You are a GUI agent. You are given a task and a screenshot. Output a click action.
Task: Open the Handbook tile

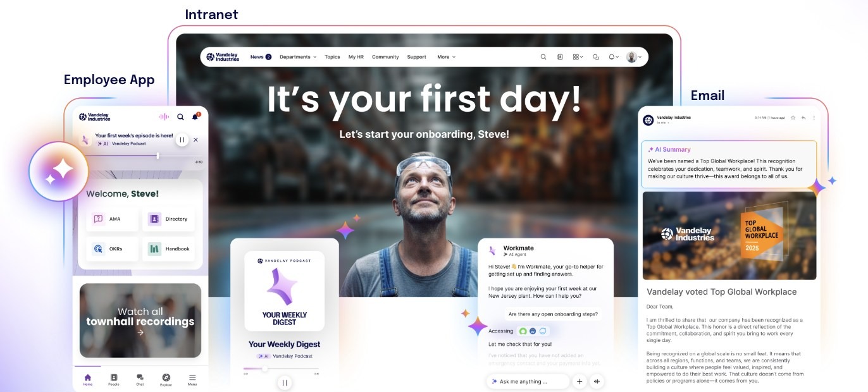click(x=168, y=248)
